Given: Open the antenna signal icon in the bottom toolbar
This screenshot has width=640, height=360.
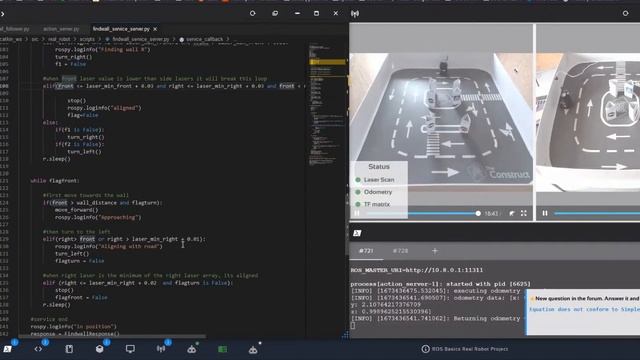Looking at the screenshot, I should [161, 349].
